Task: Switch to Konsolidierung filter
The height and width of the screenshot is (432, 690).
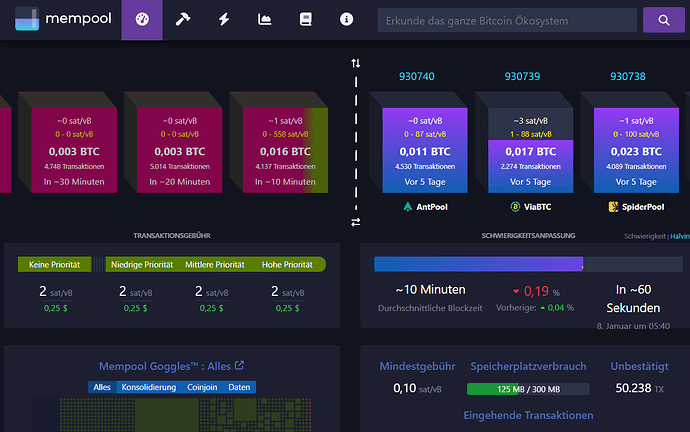Action: click(x=148, y=387)
